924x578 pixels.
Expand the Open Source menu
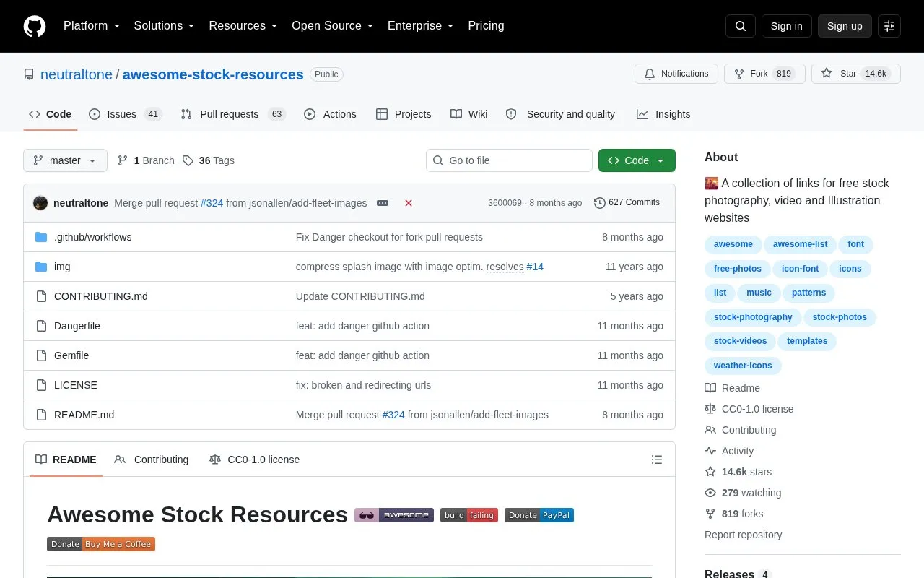[x=333, y=26]
